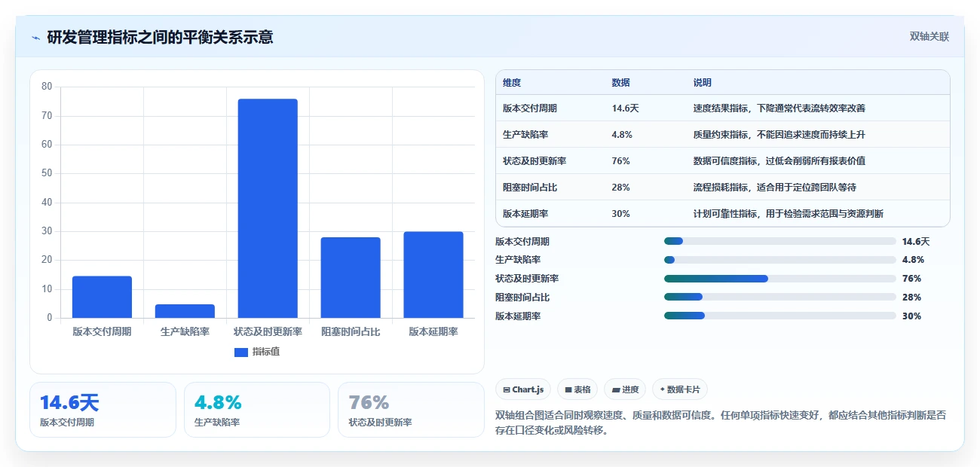Click the 14.6天 value beside the progress bar
Image resolution: width=980 pixels, height=467 pixels.
click(916, 242)
